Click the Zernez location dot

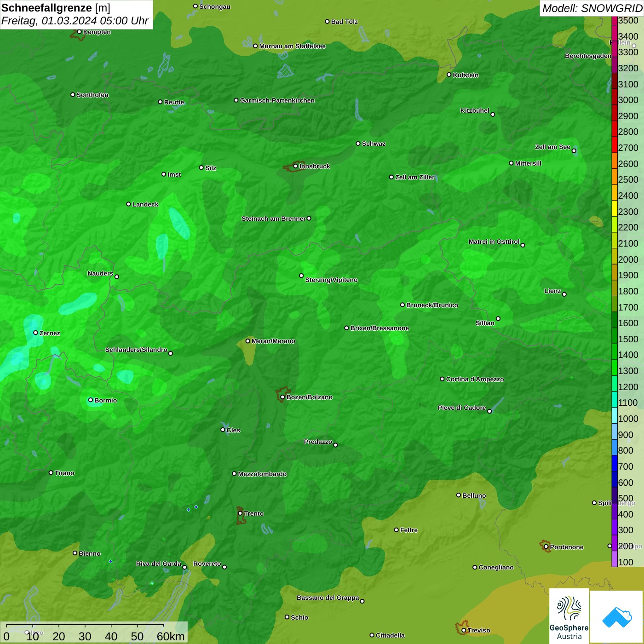[x=35, y=333]
